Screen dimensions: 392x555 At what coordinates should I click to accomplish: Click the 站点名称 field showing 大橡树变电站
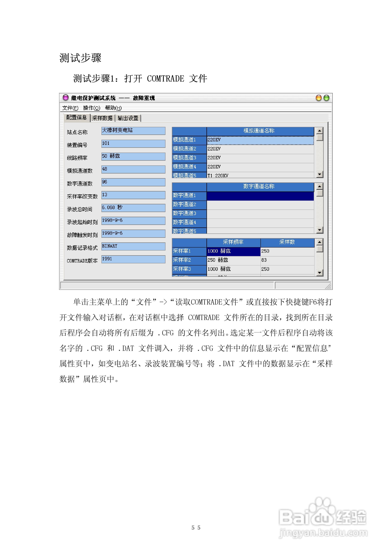133,131
